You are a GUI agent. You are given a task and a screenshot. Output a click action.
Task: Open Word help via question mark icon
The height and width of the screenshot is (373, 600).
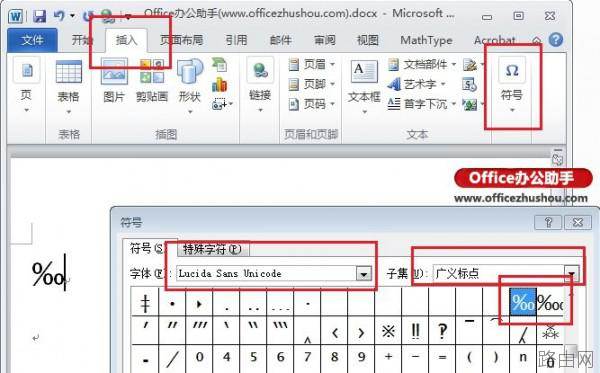(556, 40)
